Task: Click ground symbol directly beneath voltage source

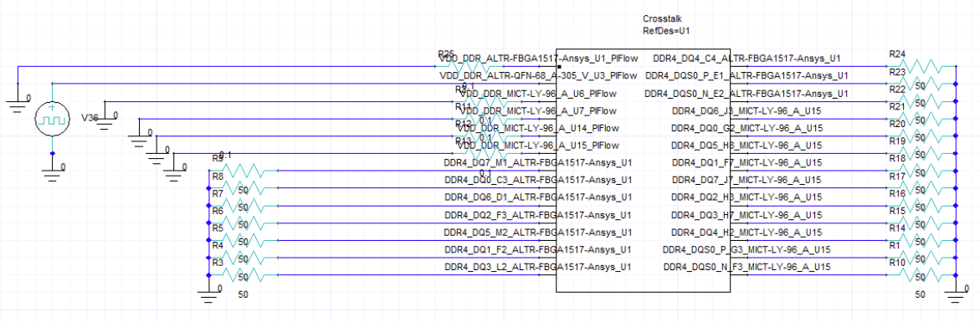Action: [53, 171]
